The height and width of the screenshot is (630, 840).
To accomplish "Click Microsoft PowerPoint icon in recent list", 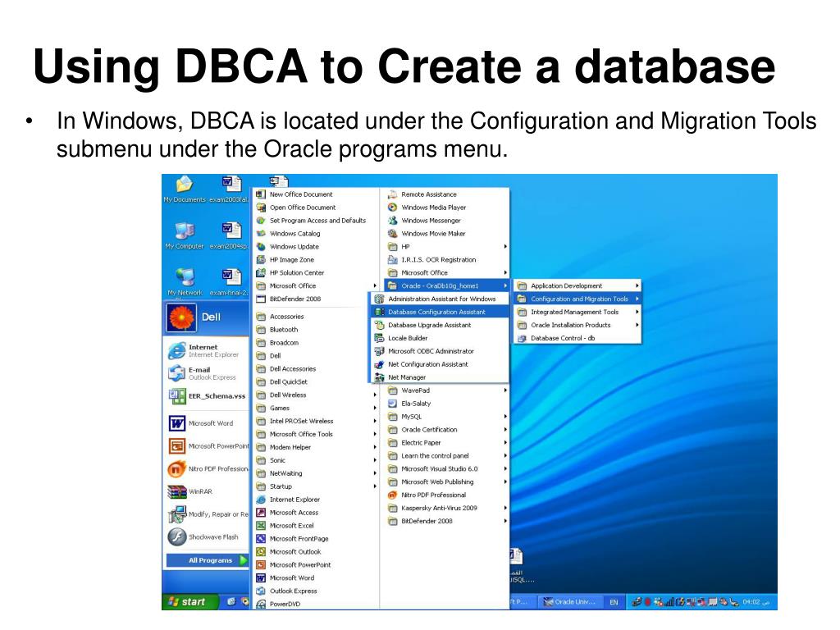I will [x=177, y=445].
